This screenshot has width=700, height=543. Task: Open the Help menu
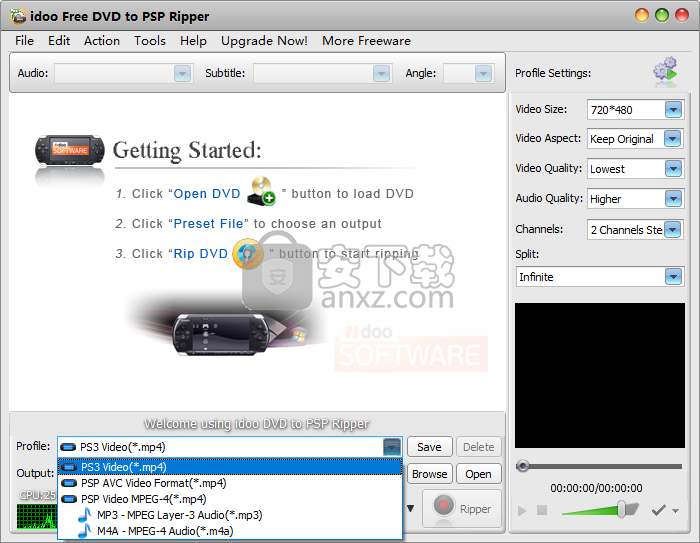click(193, 41)
